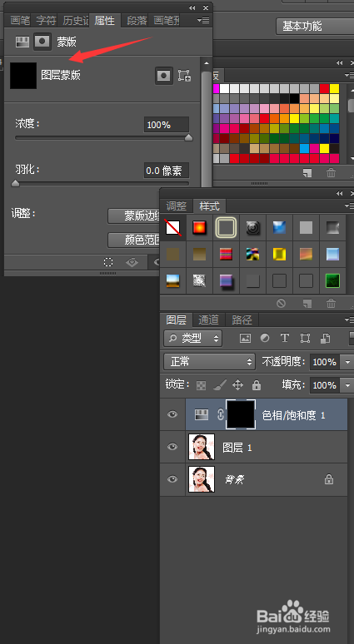This screenshot has width=354, height=644.
Task: Apply the green texture style preset
Action: coord(332,281)
